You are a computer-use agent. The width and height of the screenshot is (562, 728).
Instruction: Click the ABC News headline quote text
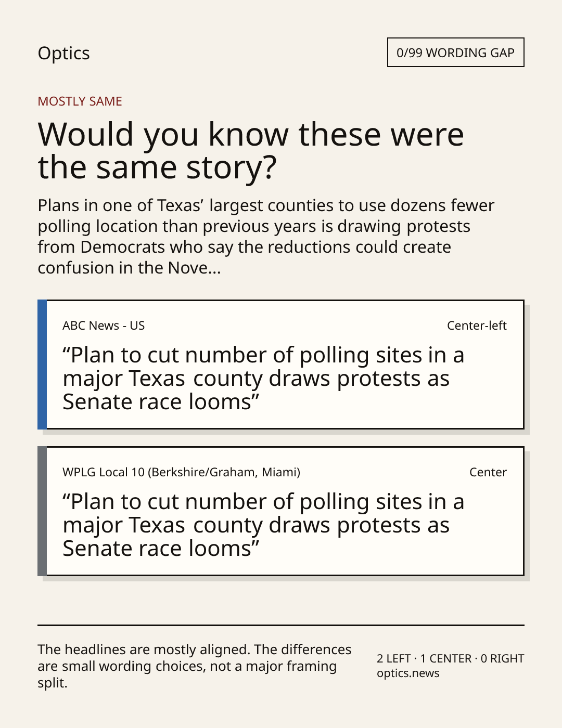(x=263, y=379)
